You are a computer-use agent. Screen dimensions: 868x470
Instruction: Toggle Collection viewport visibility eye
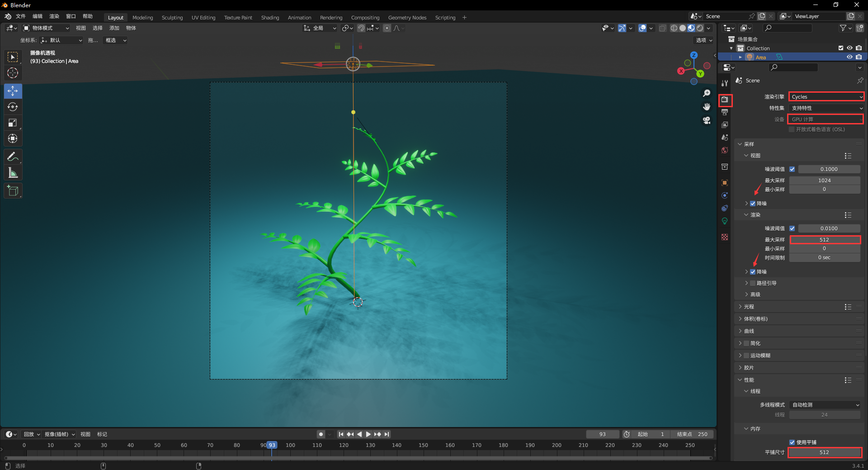tap(849, 48)
